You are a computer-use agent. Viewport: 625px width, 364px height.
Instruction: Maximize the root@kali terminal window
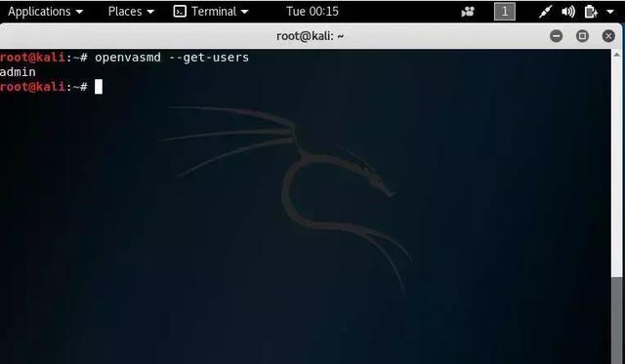click(582, 36)
